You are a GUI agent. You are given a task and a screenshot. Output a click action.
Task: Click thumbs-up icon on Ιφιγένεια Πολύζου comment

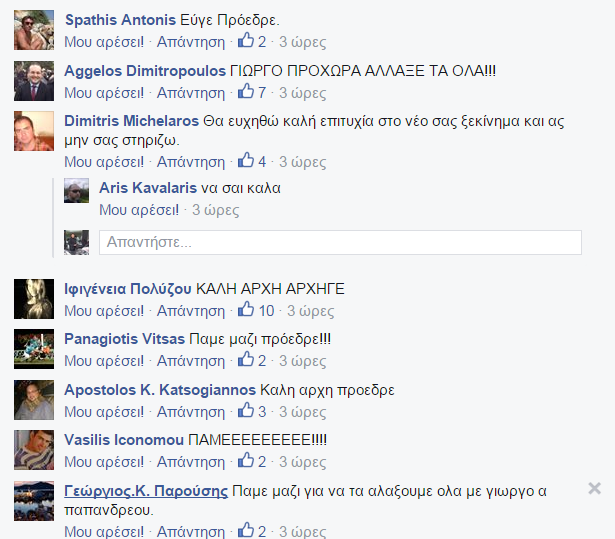(246, 309)
